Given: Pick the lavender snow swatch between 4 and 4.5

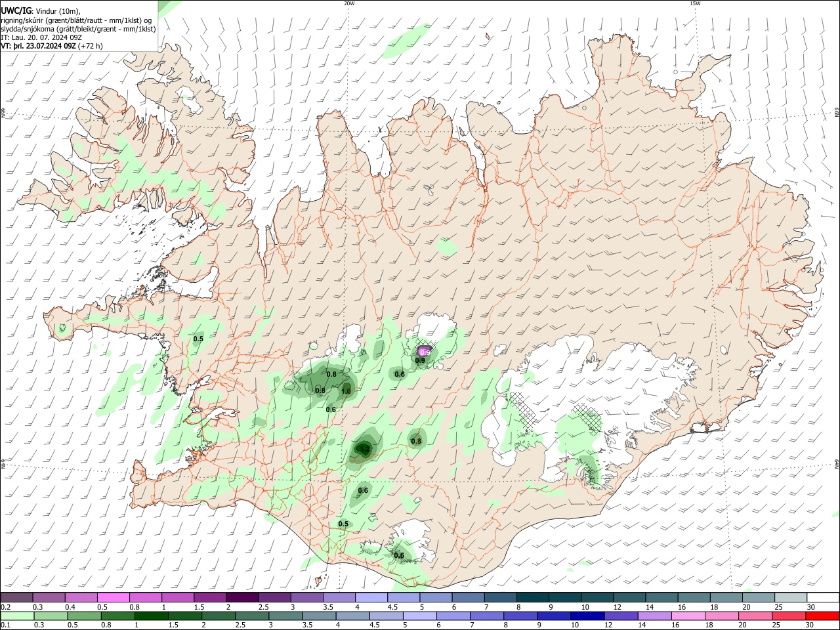Looking at the screenshot, I should coord(371,598).
